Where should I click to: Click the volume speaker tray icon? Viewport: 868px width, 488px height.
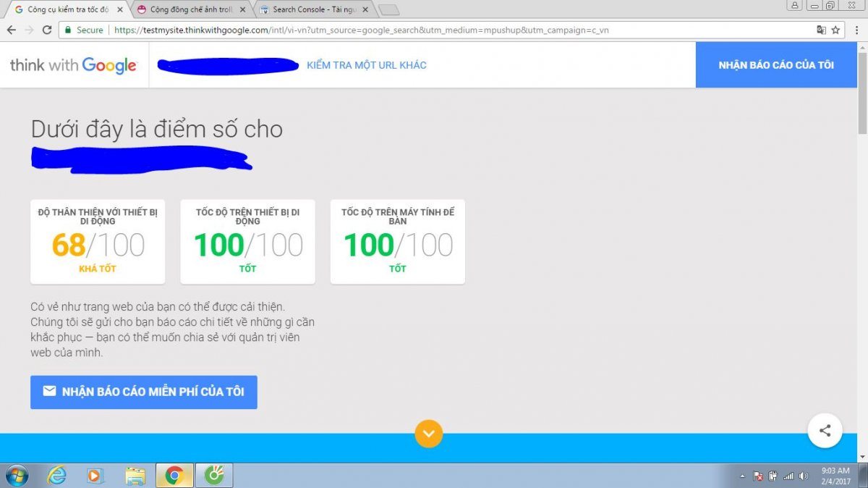(x=804, y=476)
